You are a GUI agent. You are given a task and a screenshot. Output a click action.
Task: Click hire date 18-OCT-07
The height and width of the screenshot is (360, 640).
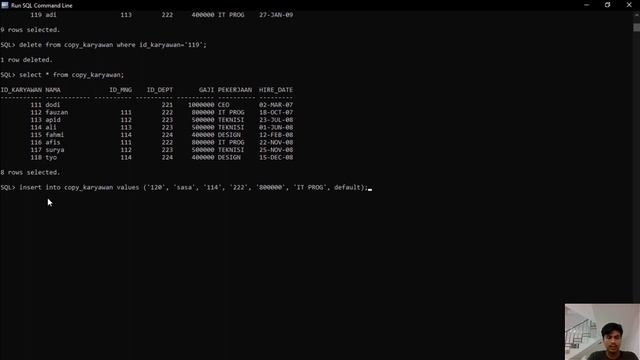pyautogui.click(x=276, y=112)
